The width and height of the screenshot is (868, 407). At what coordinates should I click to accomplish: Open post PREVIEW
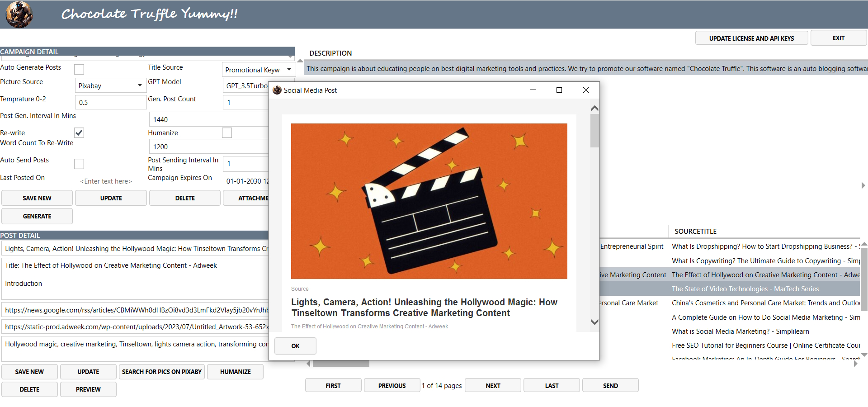click(88, 389)
